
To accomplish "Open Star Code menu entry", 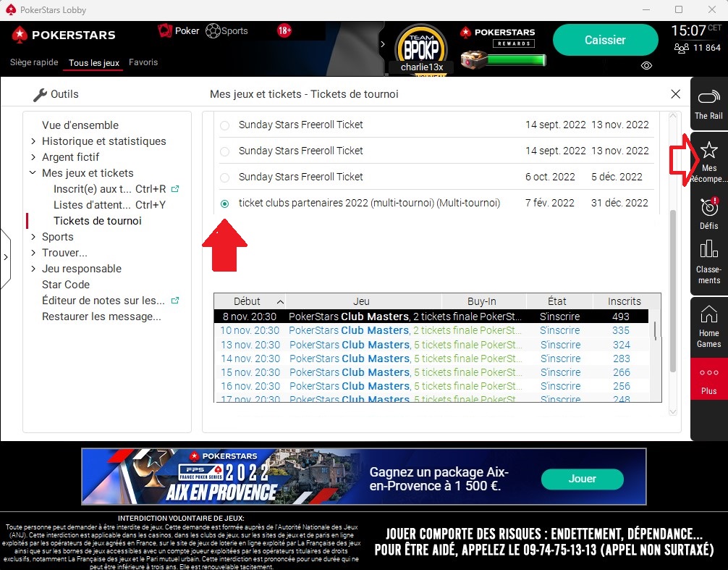I will (65, 285).
